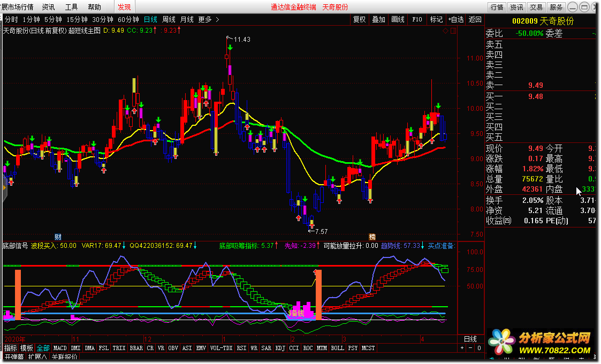Switch to the ROC indicator
601x364 pixels.
(x=308, y=348)
